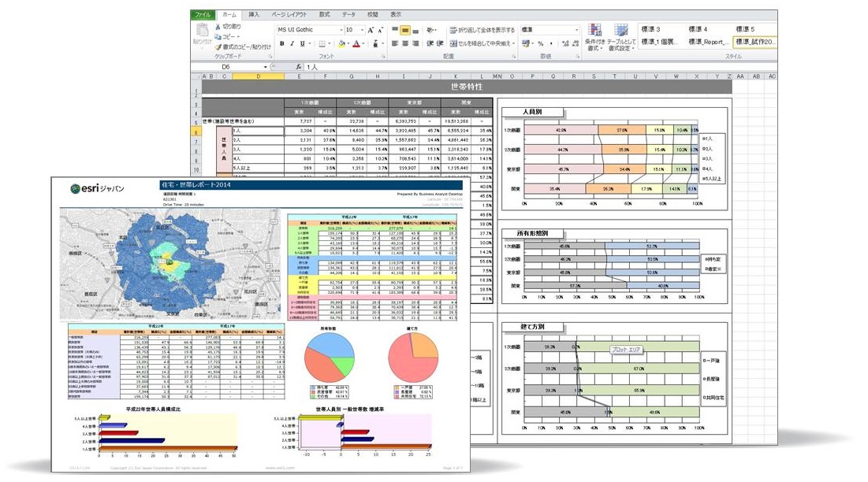The height and width of the screenshot is (482, 868).
Task: Click the increase decimal places icon
Action: point(564,43)
